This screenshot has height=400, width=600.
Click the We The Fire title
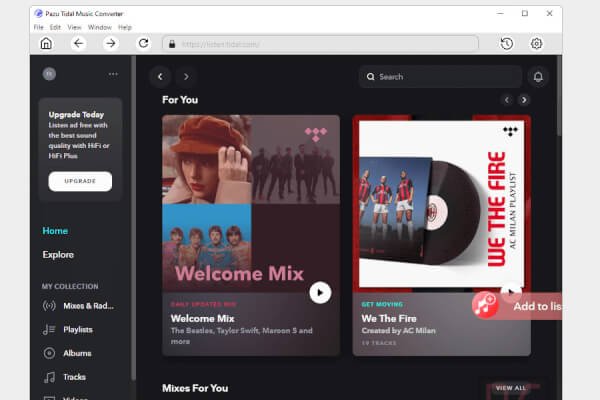point(389,318)
